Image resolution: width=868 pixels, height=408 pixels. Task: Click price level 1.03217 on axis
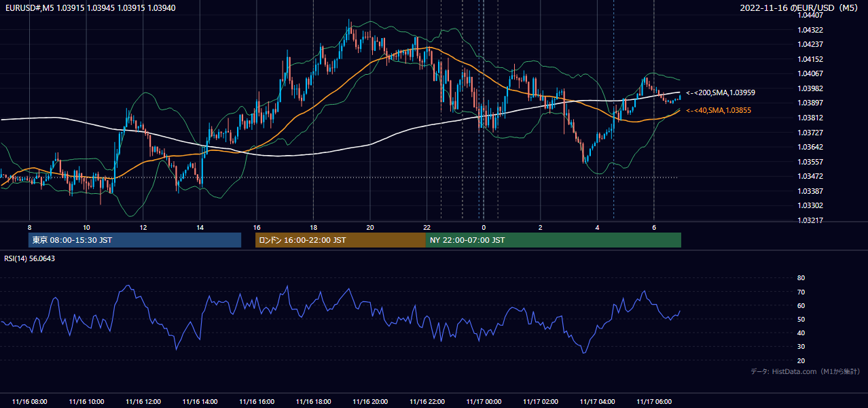[810, 220]
